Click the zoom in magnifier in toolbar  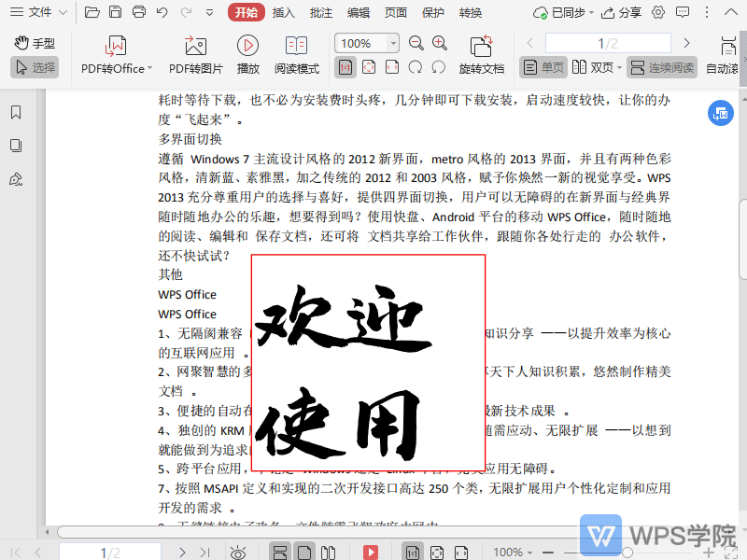tap(440, 43)
